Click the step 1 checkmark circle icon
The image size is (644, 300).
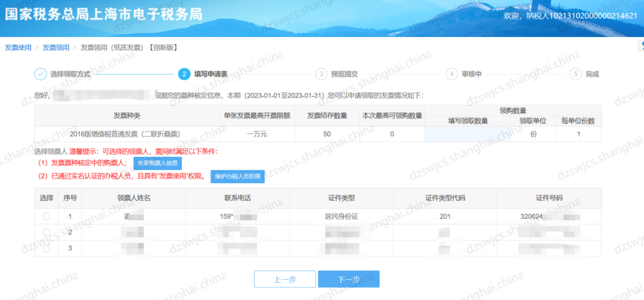point(41,74)
